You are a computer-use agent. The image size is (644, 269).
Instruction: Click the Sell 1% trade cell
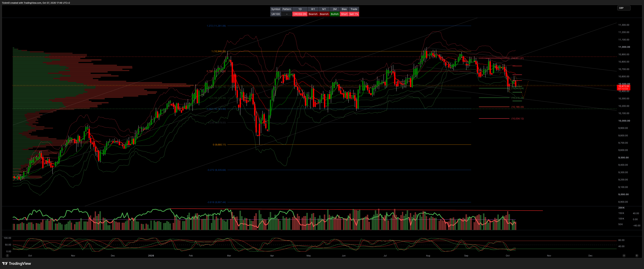(354, 14)
